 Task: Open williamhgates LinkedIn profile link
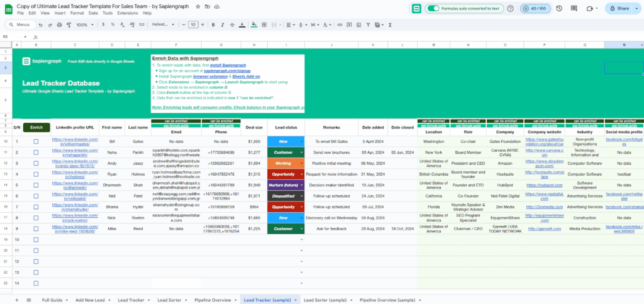pyautogui.click(x=75, y=142)
